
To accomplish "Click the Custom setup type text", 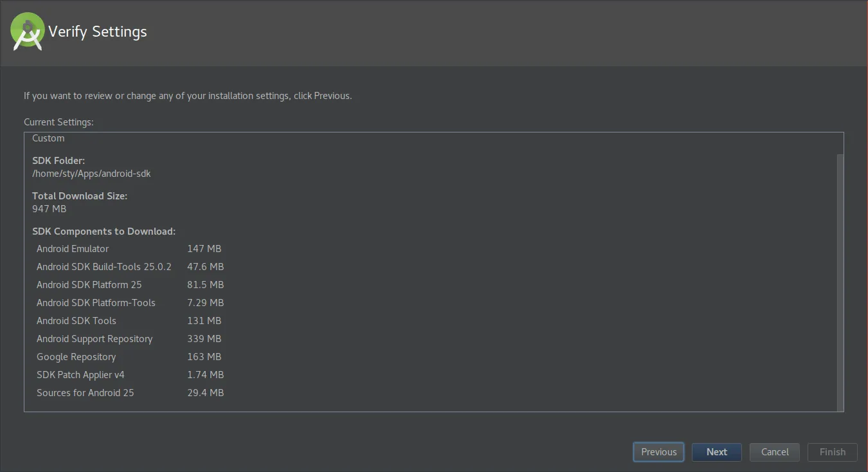I will point(48,138).
